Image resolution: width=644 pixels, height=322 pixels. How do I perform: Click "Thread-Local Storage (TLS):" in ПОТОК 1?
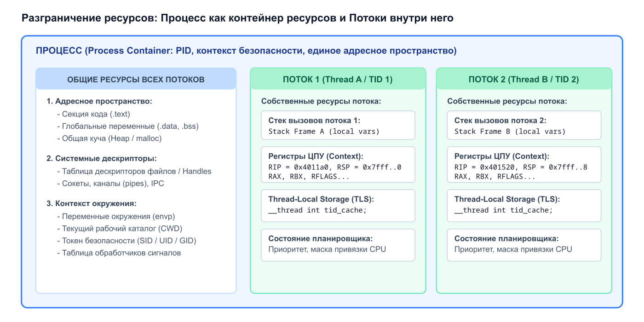321,199
